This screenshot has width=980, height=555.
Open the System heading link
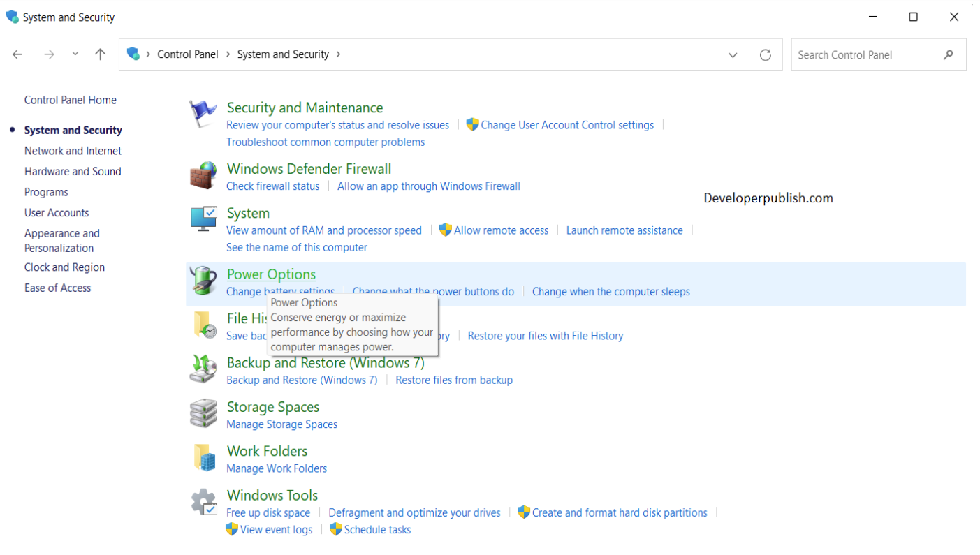[248, 213]
